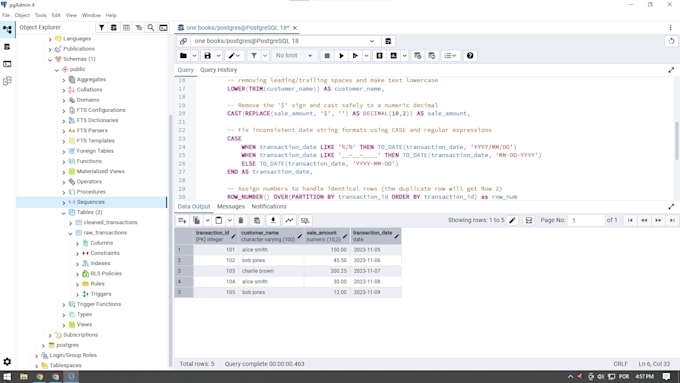The height and width of the screenshot is (383, 680).
Task: Select the Sequences tree item
Action: (x=92, y=202)
